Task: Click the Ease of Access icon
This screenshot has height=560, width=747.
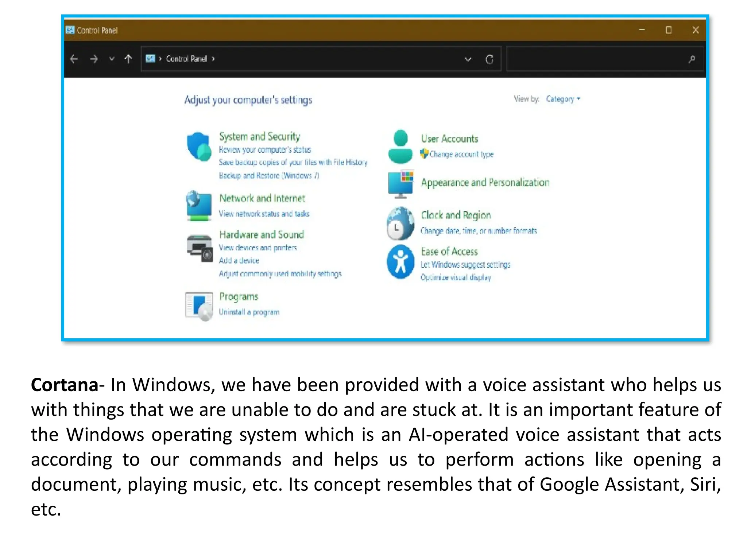Action: pos(400,262)
